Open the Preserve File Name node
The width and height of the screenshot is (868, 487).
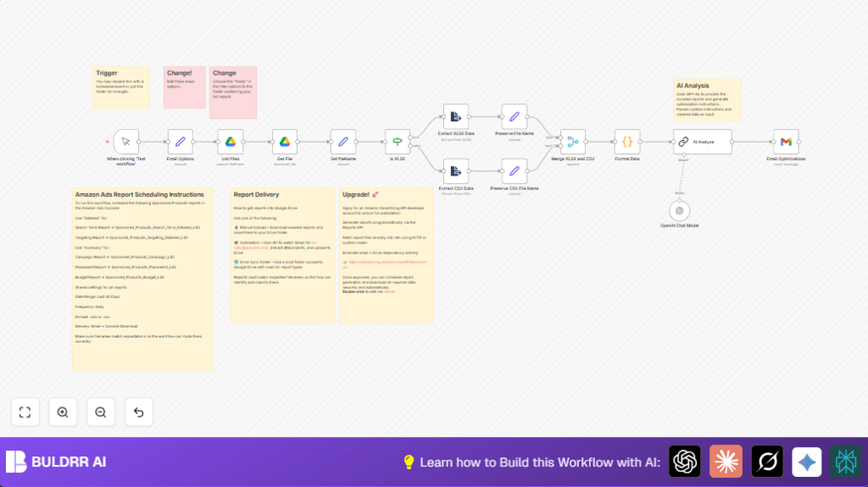click(515, 117)
